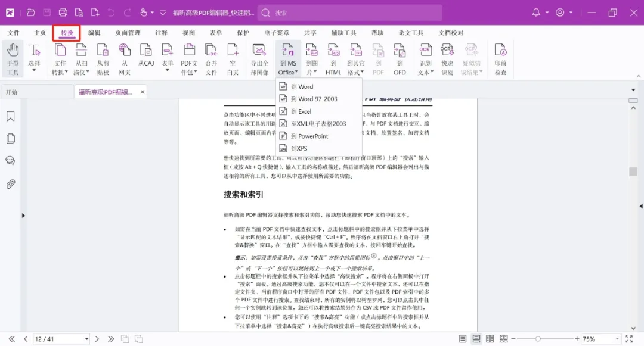This screenshot has height=346, width=644.
Task: Open the 文件 menu tab
Action: click(13, 33)
